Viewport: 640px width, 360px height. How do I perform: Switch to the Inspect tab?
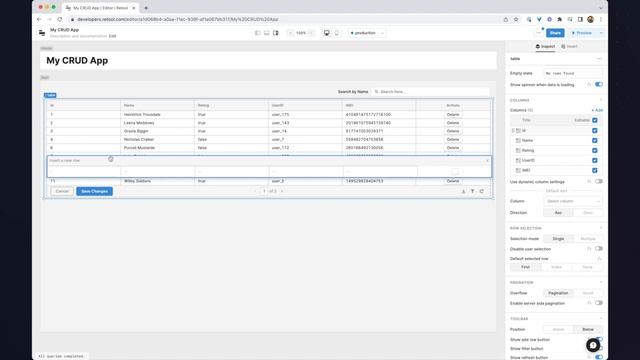click(x=545, y=47)
